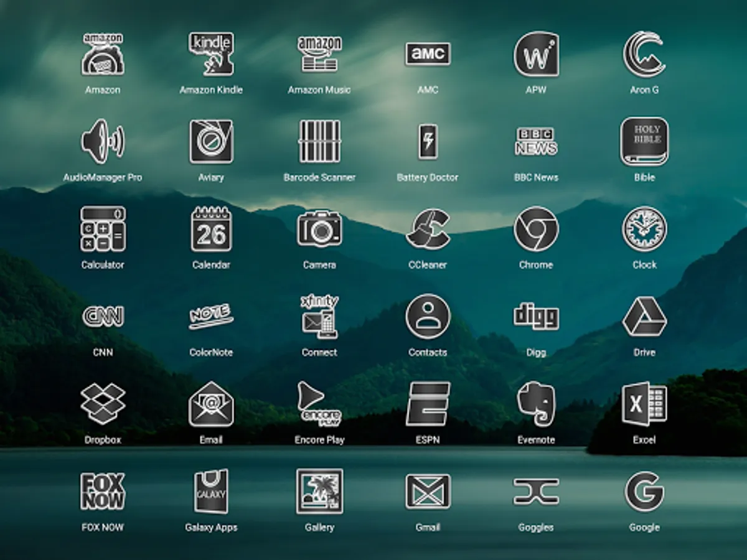
Task: Click the "Battery Doctor" label text
Action: pos(428,177)
